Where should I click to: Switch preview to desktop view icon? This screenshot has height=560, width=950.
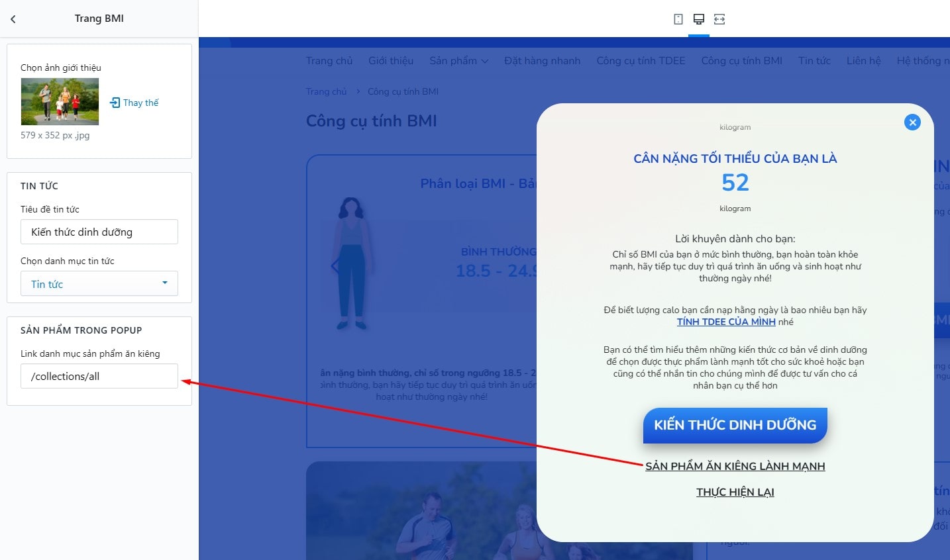698,19
